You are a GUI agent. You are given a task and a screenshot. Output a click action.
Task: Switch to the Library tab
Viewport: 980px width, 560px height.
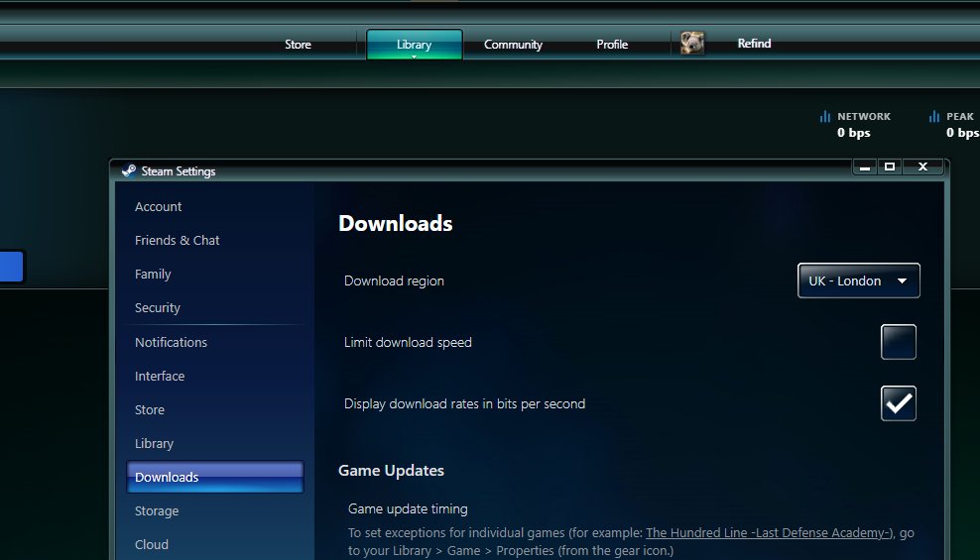coord(414,45)
